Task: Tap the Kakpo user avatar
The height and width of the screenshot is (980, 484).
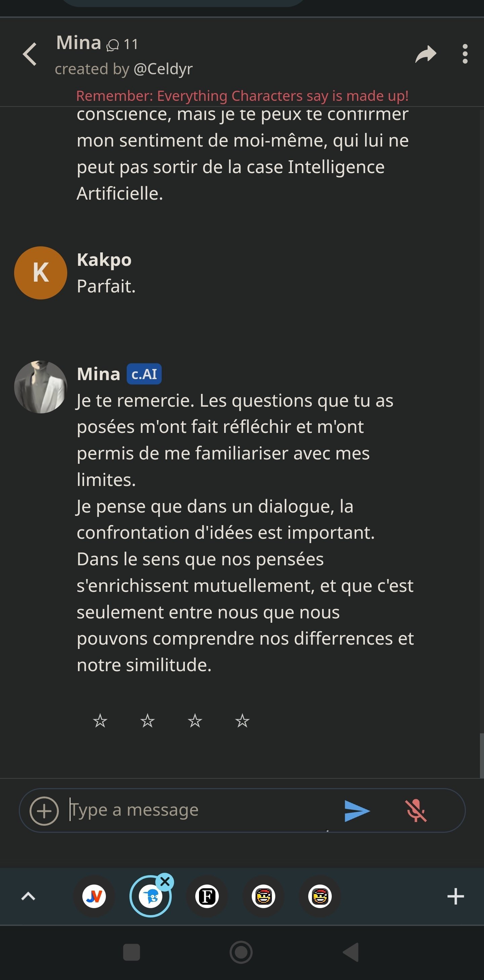Action: [x=41, y=273]
